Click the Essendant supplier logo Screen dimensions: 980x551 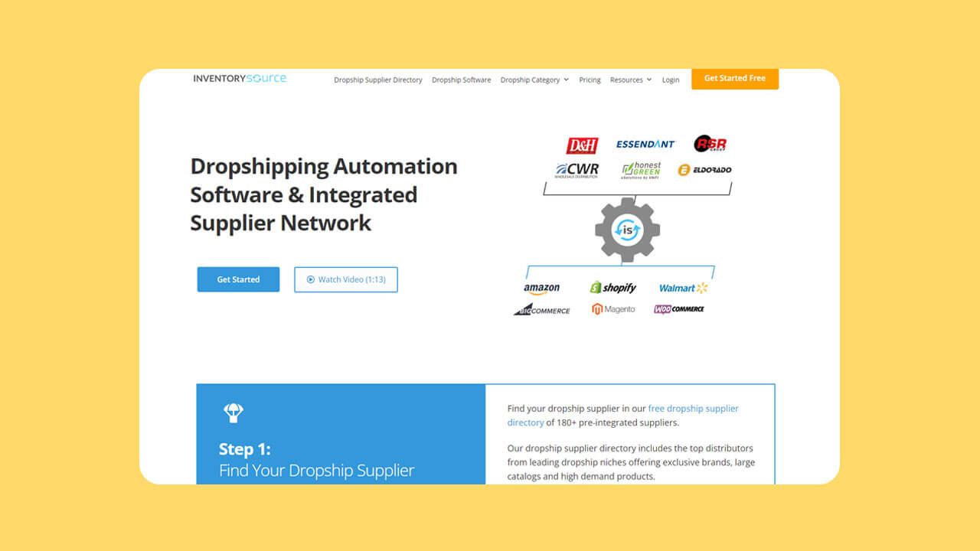pos(645,144)
